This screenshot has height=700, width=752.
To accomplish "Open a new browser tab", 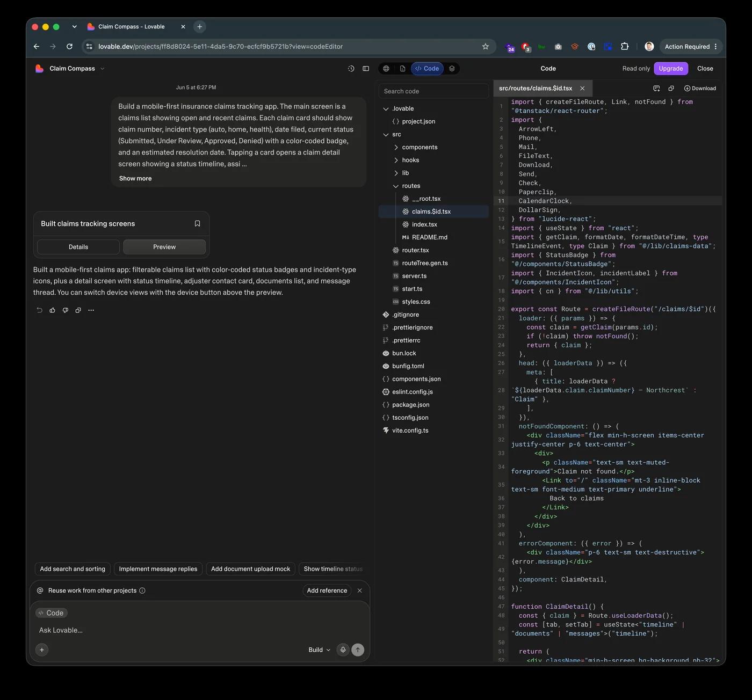I will tap(200, 27).
